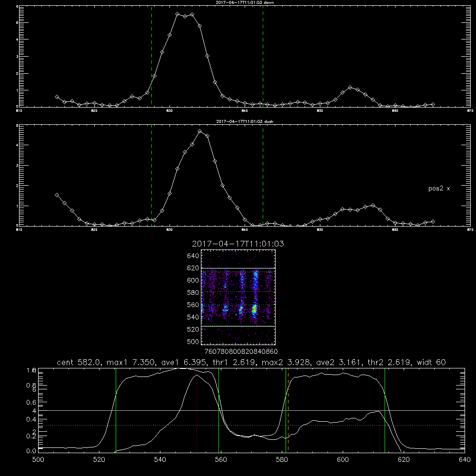
Task: Click heatmap y-axis label 560
Action: click(193, 305)
